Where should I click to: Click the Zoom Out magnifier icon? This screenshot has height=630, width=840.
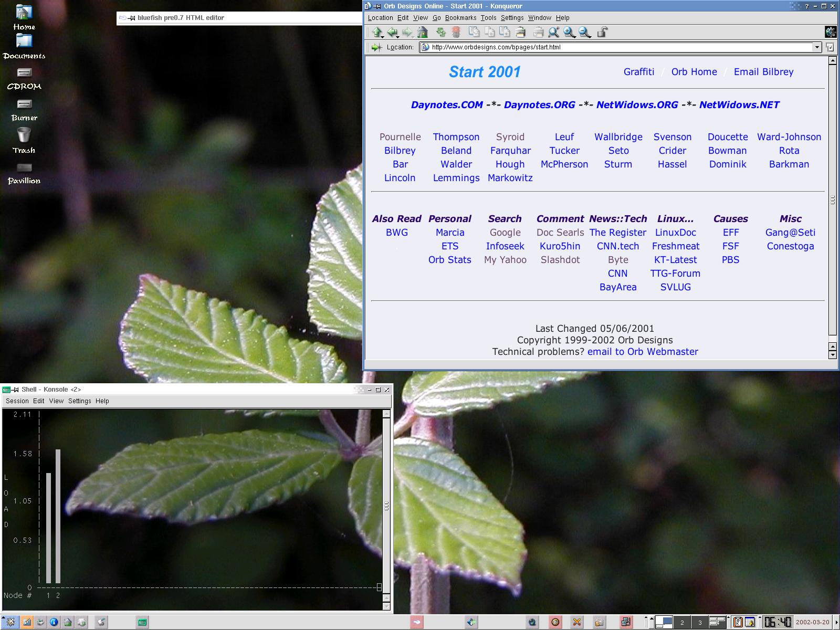pos(584,33)
